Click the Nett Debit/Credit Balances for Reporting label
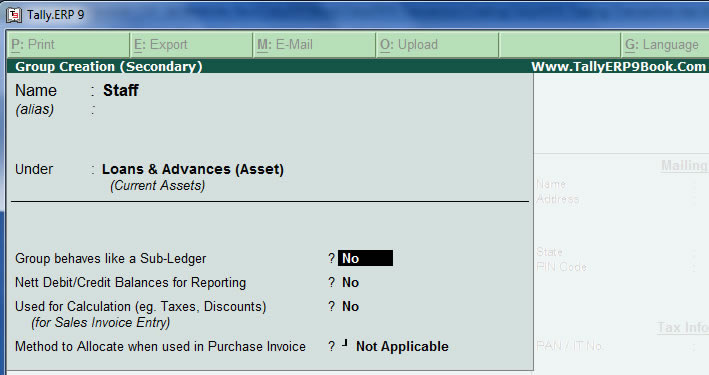Image resolution: width=709 pixels, height=375 pixels. (130, 283)
